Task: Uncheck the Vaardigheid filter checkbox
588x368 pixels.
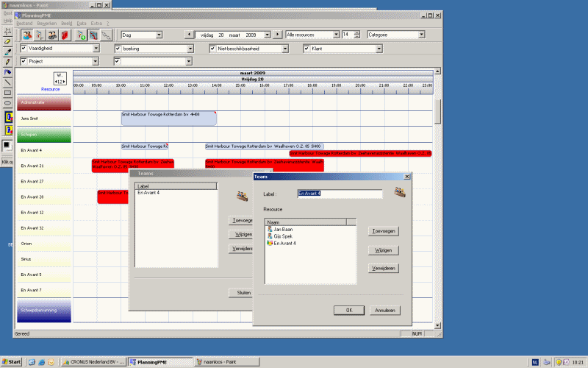Action: point(24,49)
